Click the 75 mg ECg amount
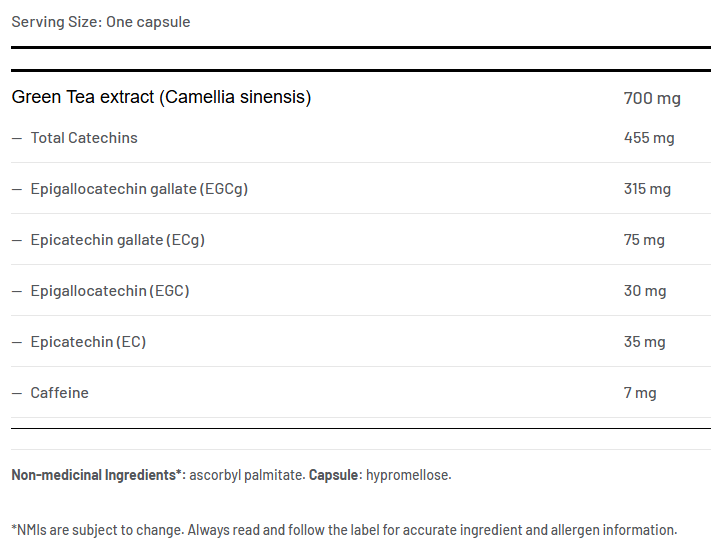The image size is (711, 555). 644,240
